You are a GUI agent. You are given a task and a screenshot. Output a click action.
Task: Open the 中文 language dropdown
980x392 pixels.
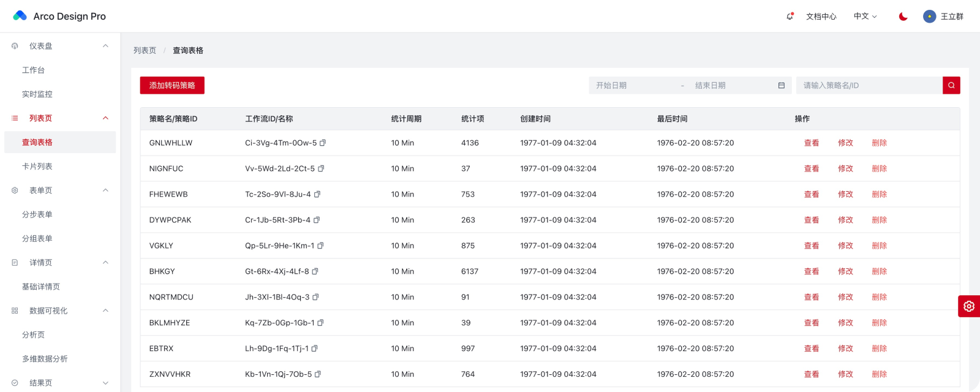[x=865, y=17]
